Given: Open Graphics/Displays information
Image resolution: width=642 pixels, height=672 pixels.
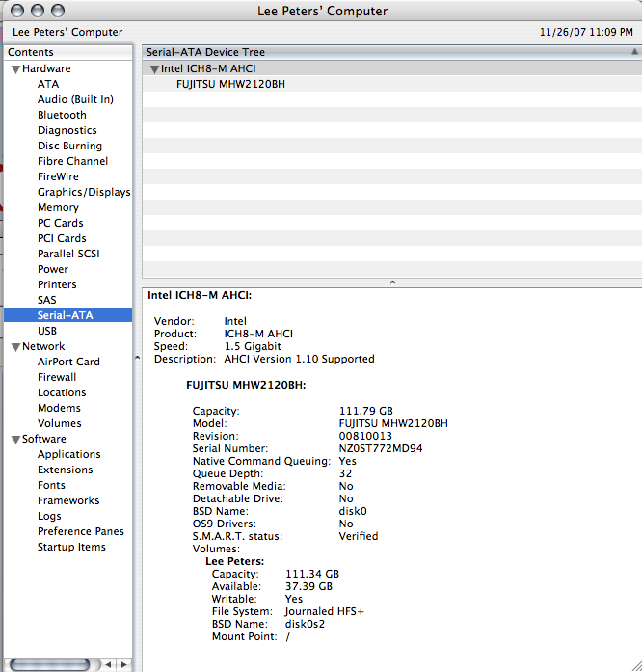Looking at the screenshot, I should point(84,192).
